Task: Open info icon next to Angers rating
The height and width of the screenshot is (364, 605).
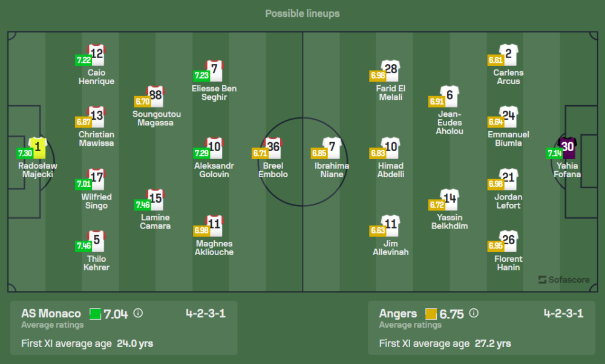Action: pyautogui.click(x=474, y=313)
